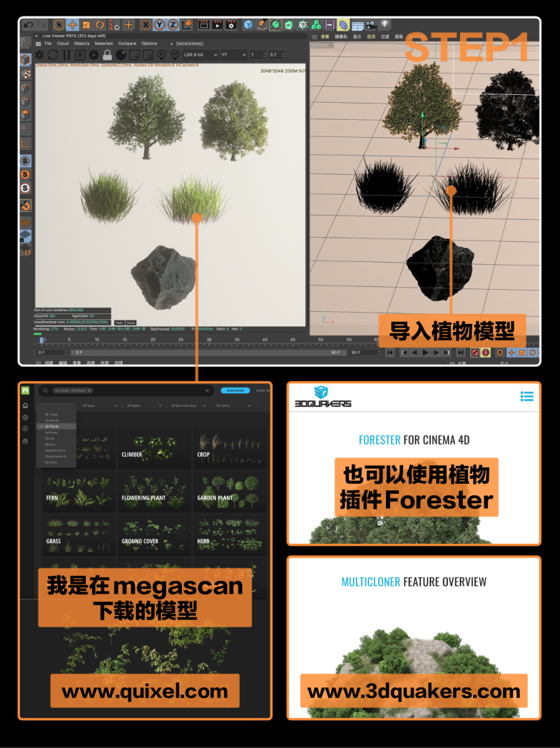Select the spline Pen tool
Image resolution: width=560 pixels, height=748 pixels.
(262, 25)
